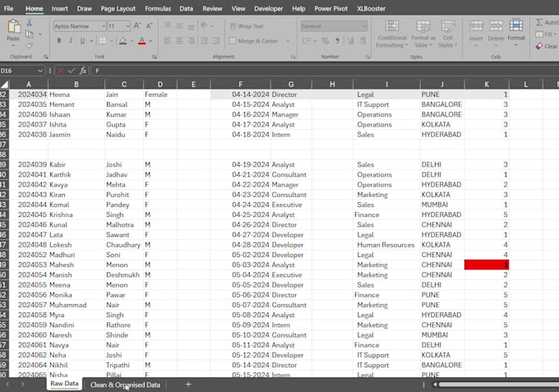
Task: Click the Insert Function fx icon
Action: (x=83, y=71)
